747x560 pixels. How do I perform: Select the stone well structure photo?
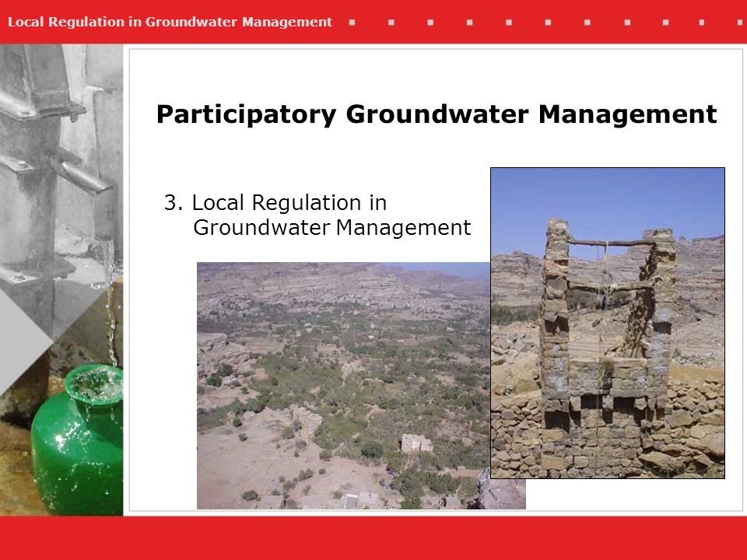[608, 323]
